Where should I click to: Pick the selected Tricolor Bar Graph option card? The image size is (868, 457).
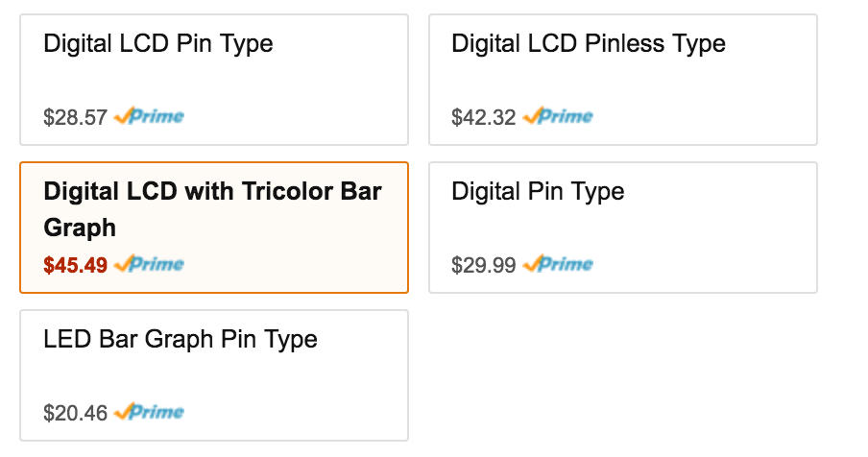pos(214,228)
